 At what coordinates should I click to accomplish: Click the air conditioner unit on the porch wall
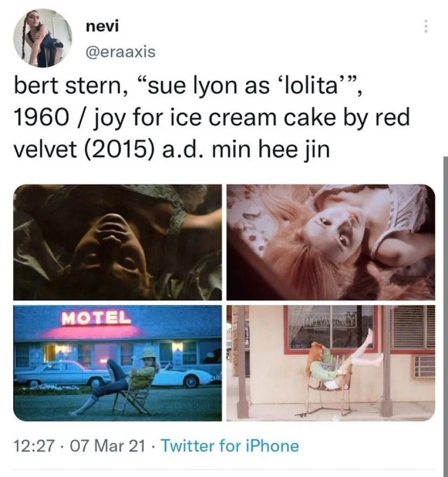(424, 366)
